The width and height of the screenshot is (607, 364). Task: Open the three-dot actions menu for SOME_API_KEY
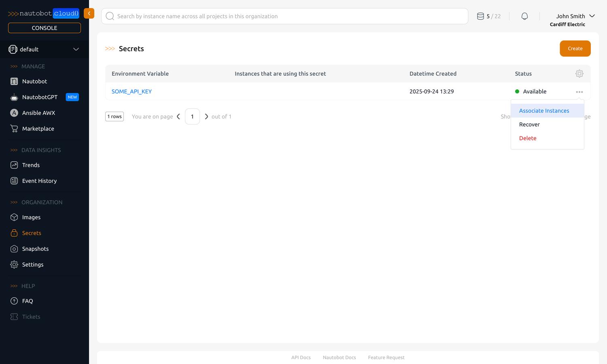[579, 91]
